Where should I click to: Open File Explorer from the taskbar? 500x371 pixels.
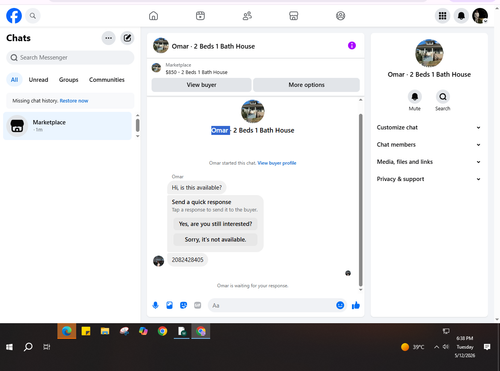(x=105, y=331)
